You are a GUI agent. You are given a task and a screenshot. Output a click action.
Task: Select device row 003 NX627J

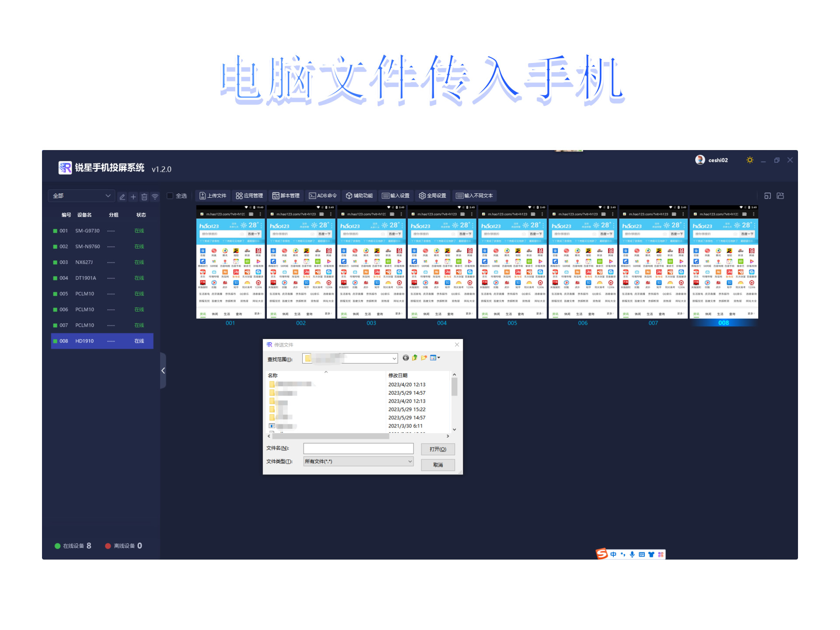(x=102, y=262)
